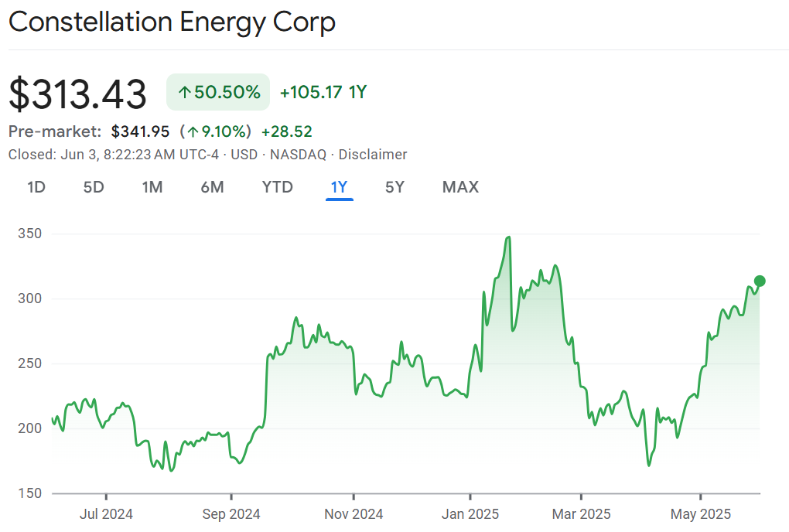Click the Nov 2024 axis label
This screenshot has width=789, height=532.
(354, 513)
